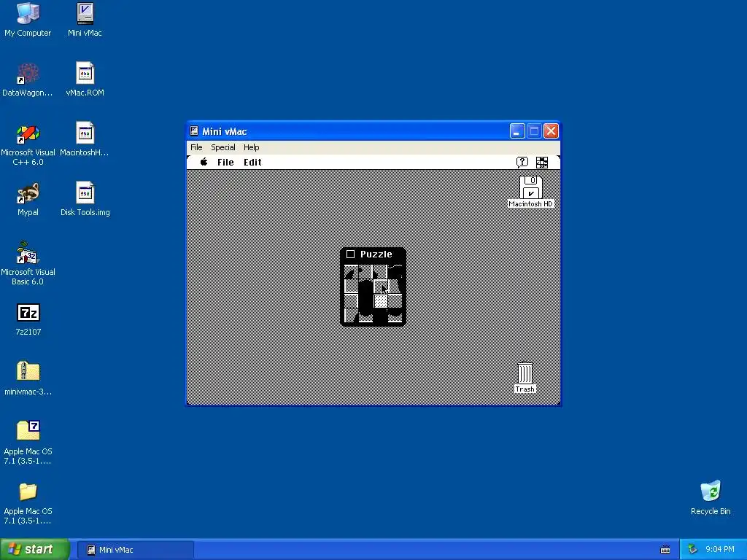
Task: Select the 7z2107 installer icon
Action: (x=28, y=319)
